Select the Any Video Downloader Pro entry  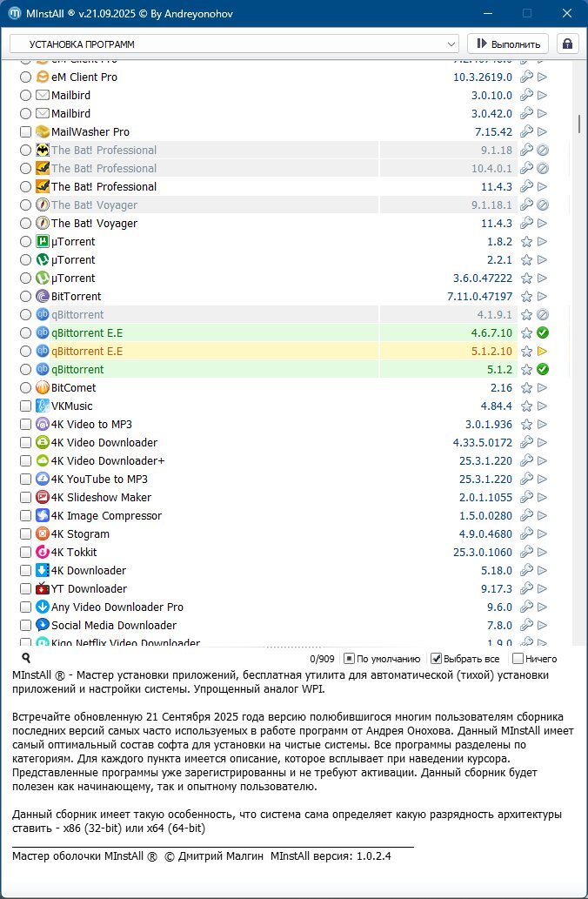[117, 607]
